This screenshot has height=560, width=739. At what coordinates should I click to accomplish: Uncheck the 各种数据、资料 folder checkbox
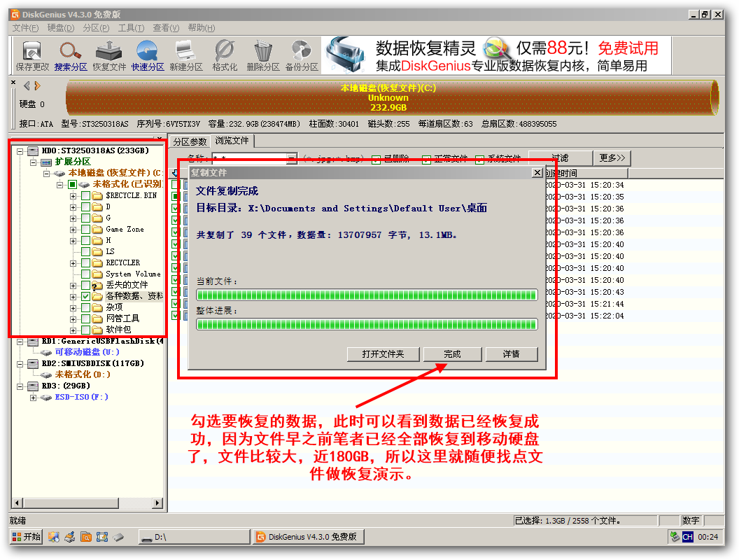[x=86, y=297]
